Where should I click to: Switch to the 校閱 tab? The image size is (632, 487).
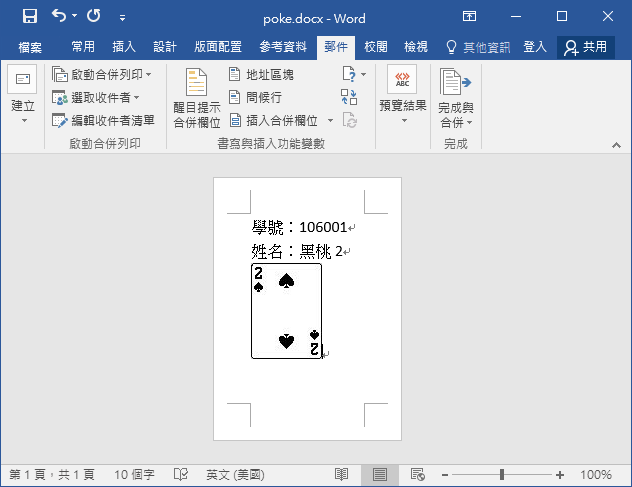pyautogui.click(x=376, y=47)
